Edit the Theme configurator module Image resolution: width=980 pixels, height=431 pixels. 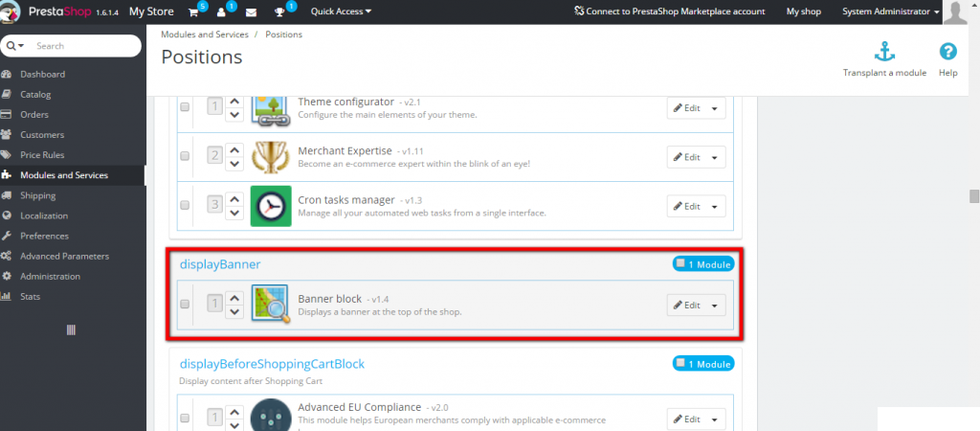(686, 108)
